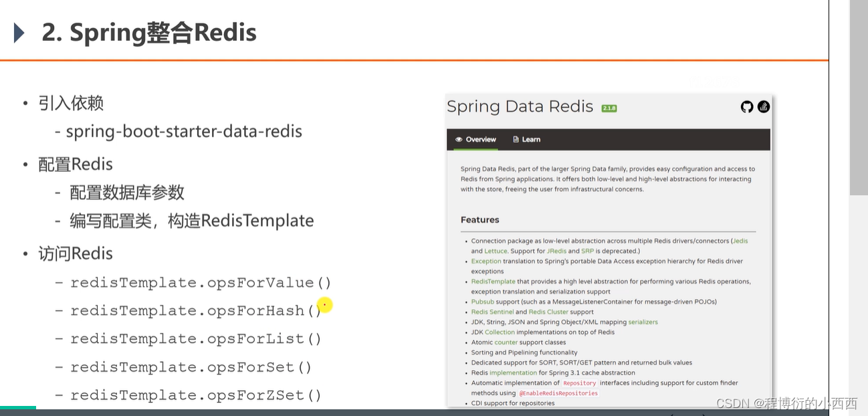Click the slide title triangle marker
This screenshot has height=416, width=868.
point(19,33)
